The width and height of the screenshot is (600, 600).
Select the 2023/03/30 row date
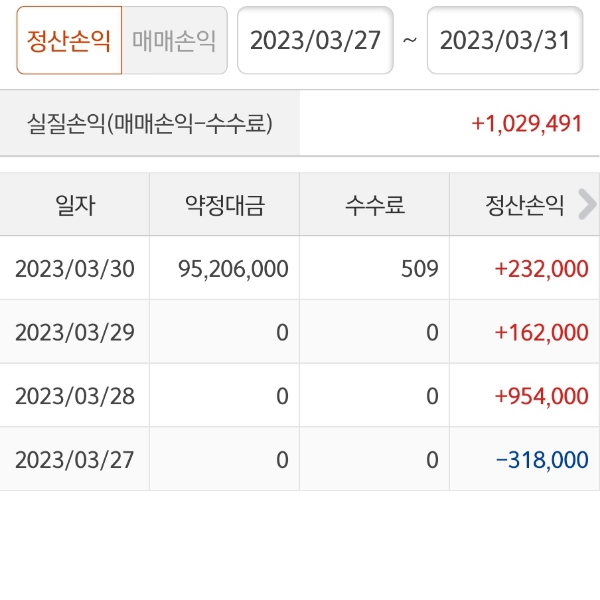point(75,268)
